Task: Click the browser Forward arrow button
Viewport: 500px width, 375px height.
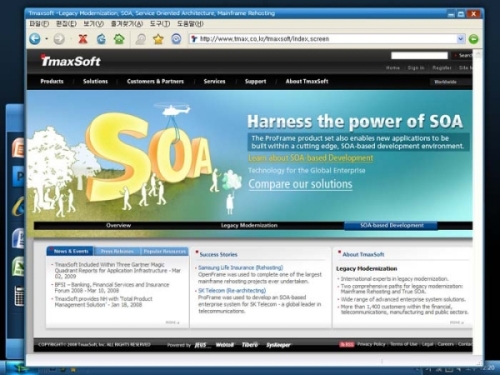Action: [x=59, y=39]
